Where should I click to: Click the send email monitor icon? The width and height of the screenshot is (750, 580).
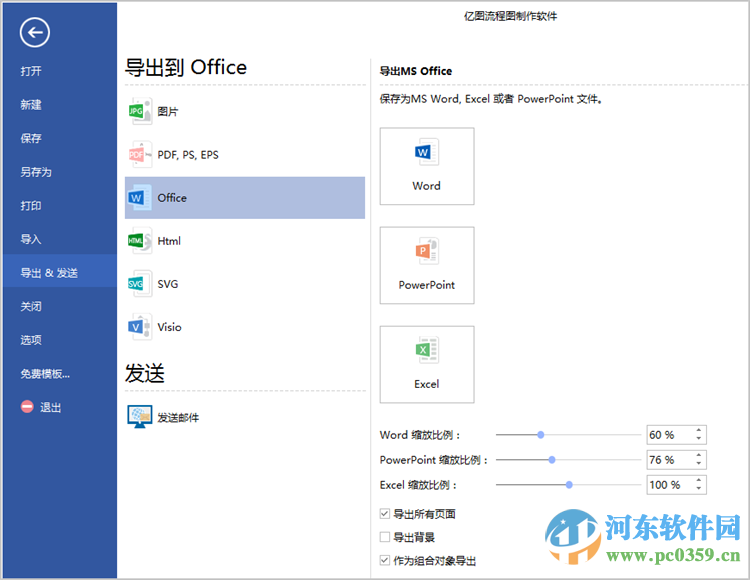click(140, 416)
